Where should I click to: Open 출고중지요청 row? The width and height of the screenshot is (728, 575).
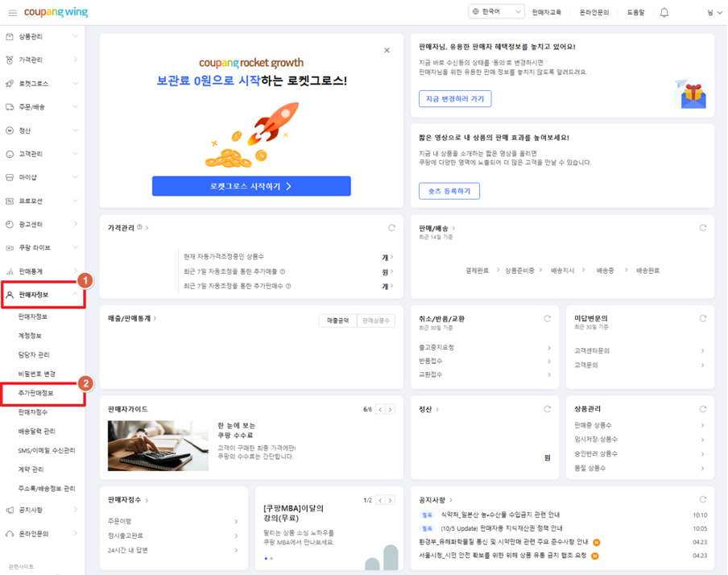pyautogui.click(x=485, y=347)
